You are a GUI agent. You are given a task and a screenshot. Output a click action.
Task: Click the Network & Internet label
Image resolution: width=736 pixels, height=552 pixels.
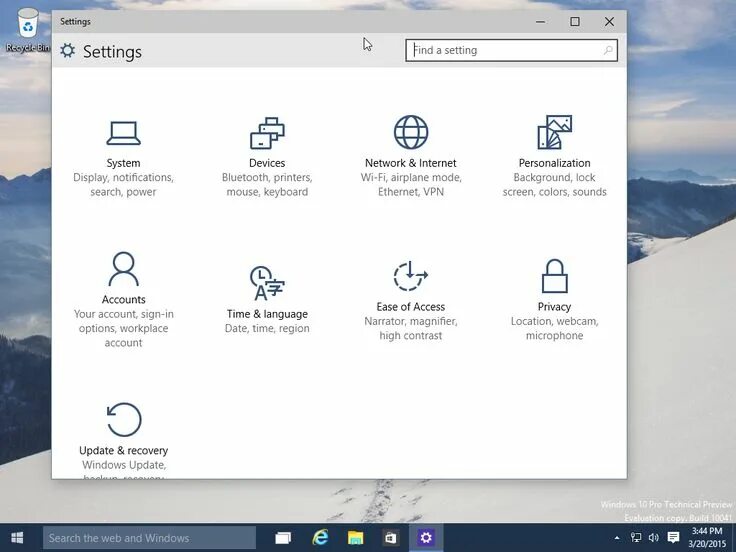point(411,163)
